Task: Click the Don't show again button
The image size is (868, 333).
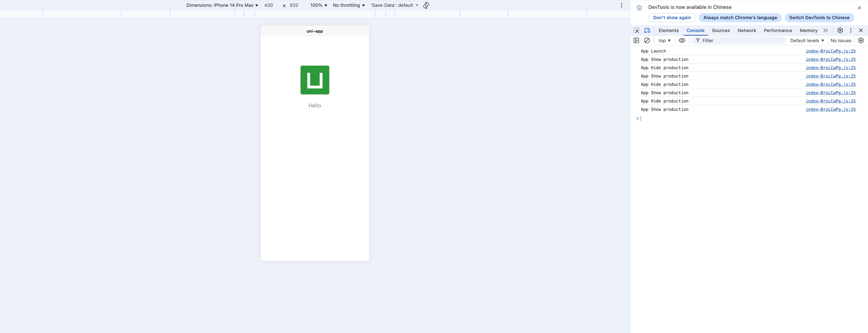Action: click(x=672, y=17)
